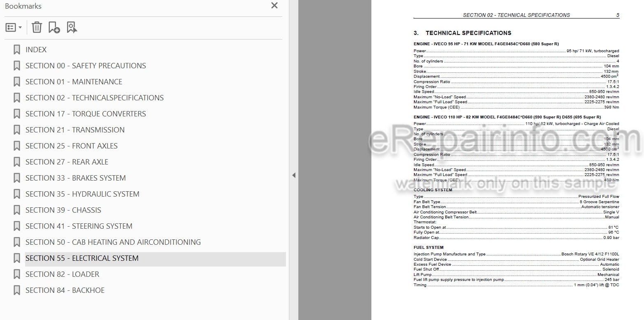The width and height of the screenshot is (644, 320).
Task: Click bookmark icon beside TORQUE CONVERTERS
Action: click(x=17, y=114)
